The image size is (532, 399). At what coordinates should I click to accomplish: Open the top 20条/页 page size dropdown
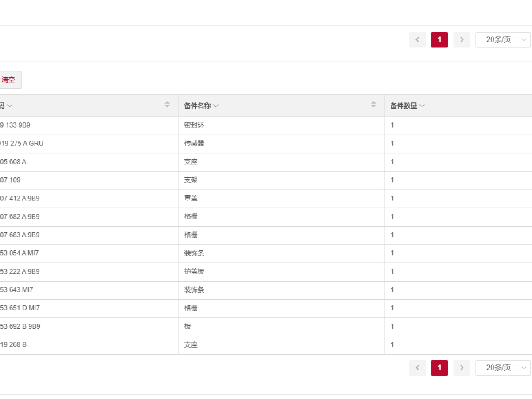[503, 40]
